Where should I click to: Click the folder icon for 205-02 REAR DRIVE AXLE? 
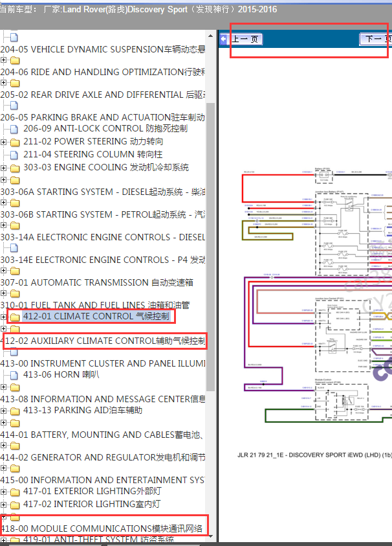15,83
